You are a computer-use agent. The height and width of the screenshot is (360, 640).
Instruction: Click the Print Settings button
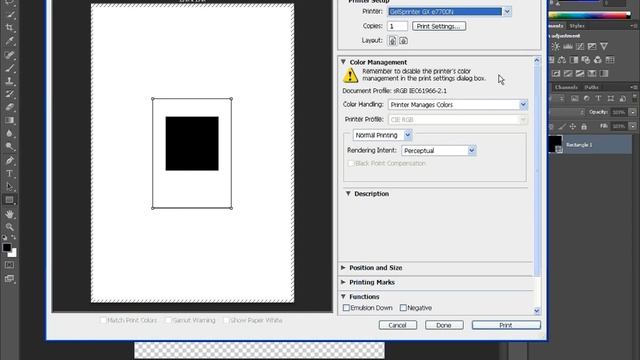tap(439, 26)
